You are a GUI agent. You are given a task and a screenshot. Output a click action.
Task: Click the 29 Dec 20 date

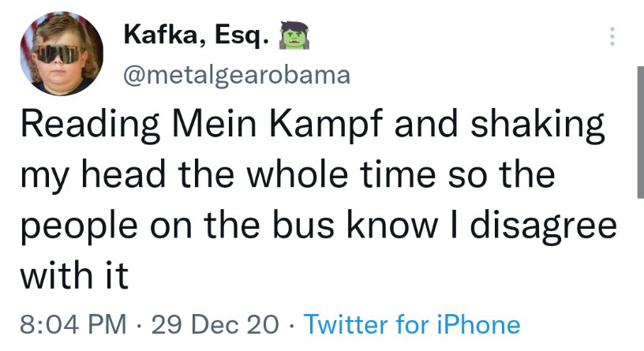point(215,324)
